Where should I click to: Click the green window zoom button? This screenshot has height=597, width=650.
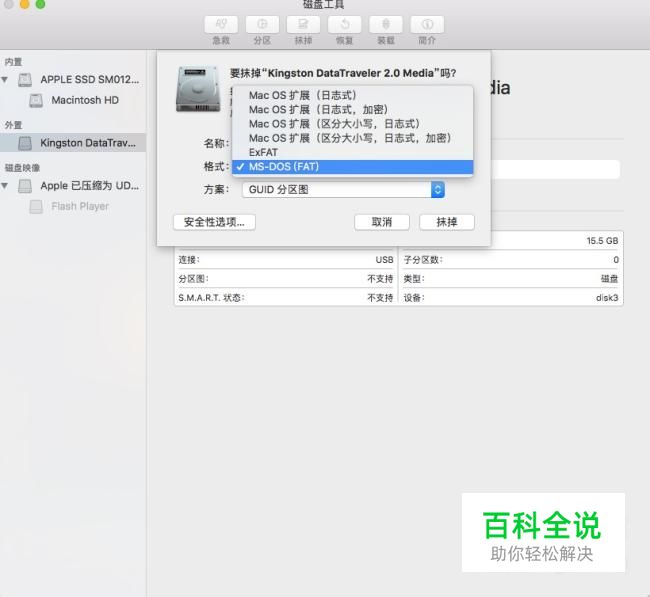[x=40, y=4]
